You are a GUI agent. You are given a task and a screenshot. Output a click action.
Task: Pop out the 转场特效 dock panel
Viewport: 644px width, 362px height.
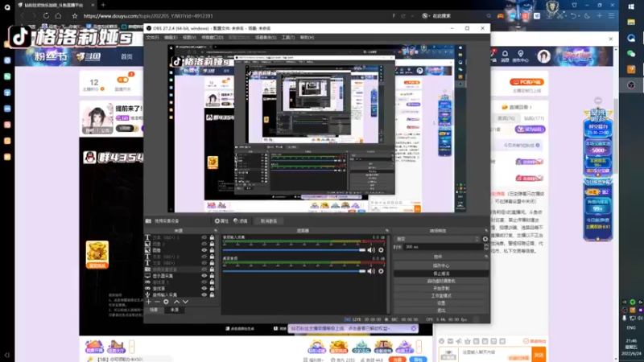(486, 231)
